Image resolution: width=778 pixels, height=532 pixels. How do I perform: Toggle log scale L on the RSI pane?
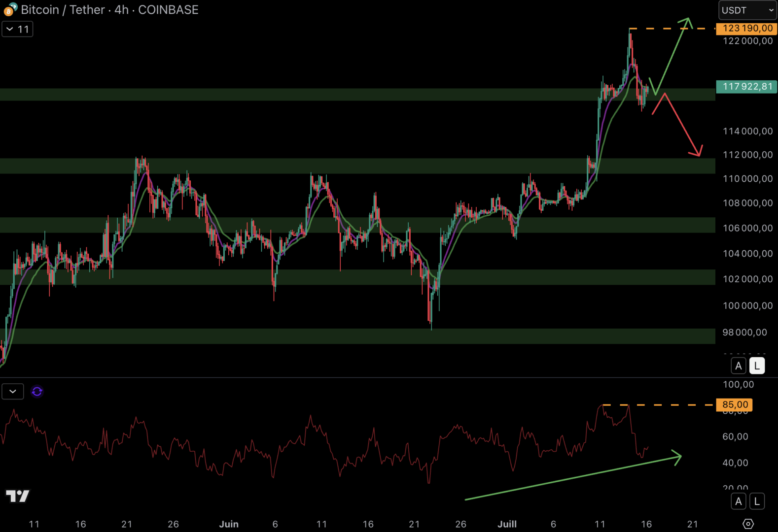click(x=757, y=501)
